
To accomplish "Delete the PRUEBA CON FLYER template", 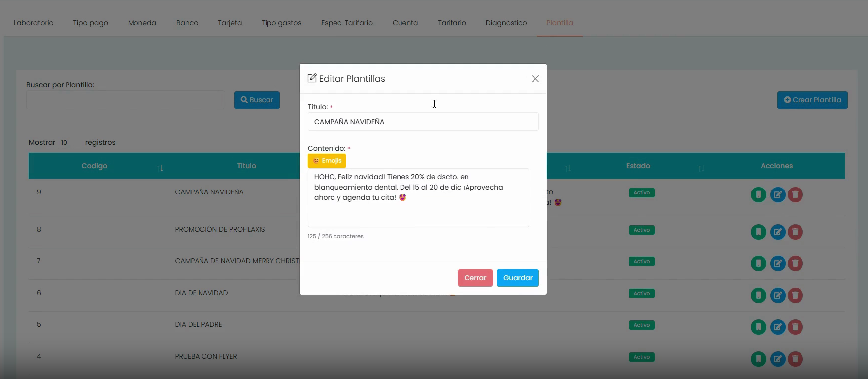I will [795, 359].
